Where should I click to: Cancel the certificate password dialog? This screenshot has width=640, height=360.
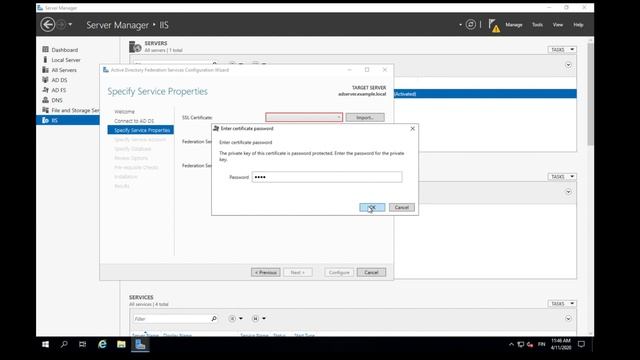(x=402, y=207)
